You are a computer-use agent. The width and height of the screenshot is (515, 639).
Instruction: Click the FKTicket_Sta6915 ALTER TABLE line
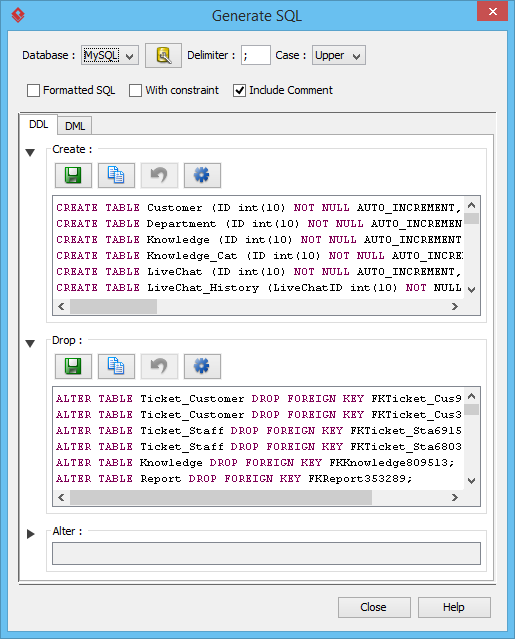(x=259, y=431)
